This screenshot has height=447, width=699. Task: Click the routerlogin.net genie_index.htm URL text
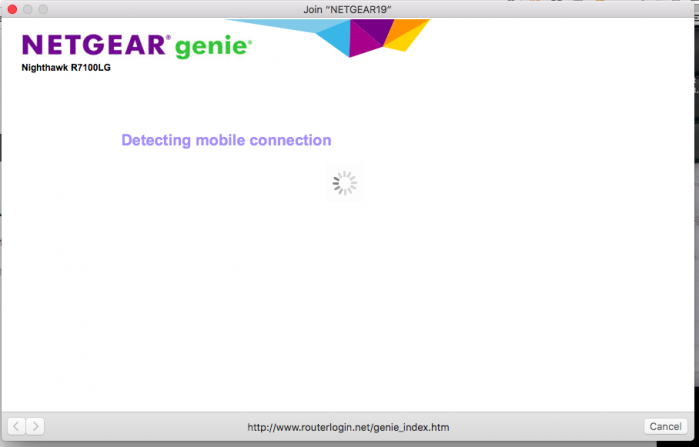click(x=348, y=427)
